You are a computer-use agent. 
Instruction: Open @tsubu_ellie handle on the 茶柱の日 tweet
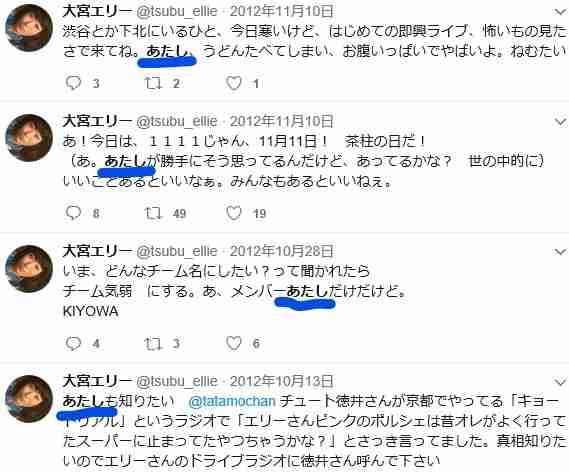177,121
